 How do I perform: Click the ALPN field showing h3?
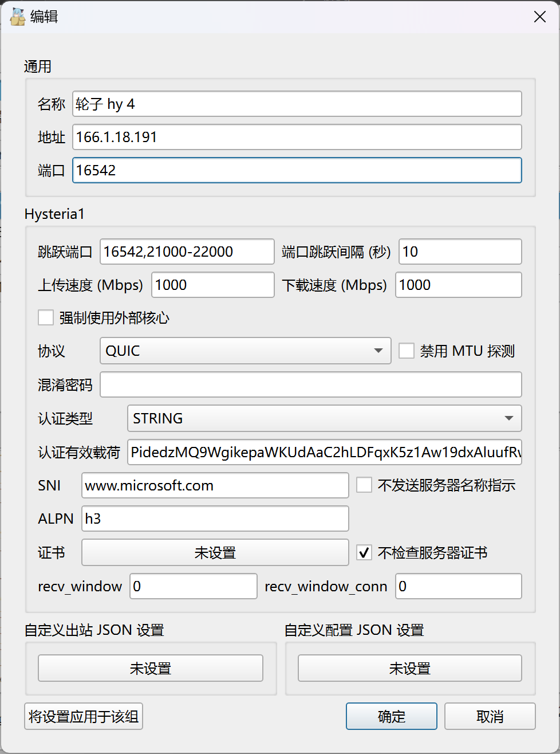tap(215, 519)
